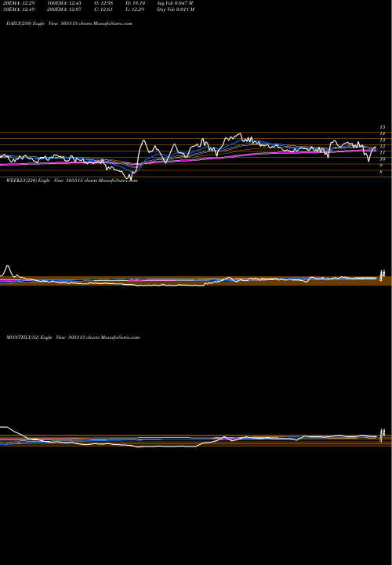Click the Avg Vol: 0.047 M text

pyautogui.click(x=176, y=3)
